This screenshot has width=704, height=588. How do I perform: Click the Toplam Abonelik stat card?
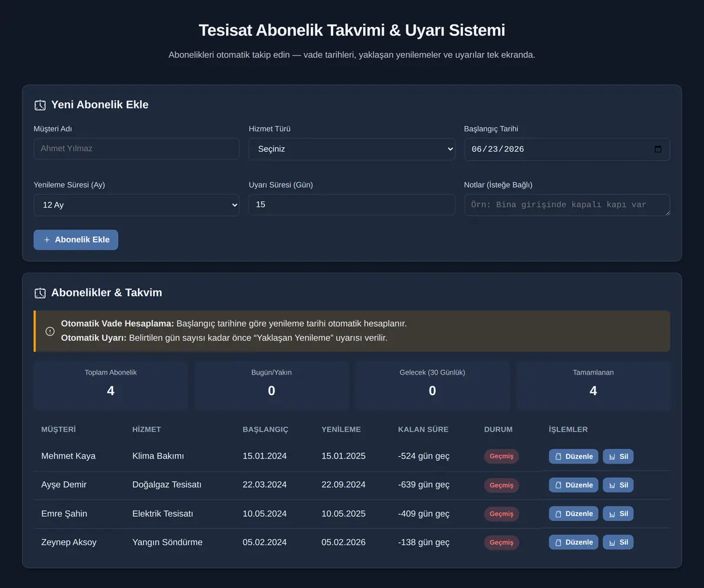point(111,385)
